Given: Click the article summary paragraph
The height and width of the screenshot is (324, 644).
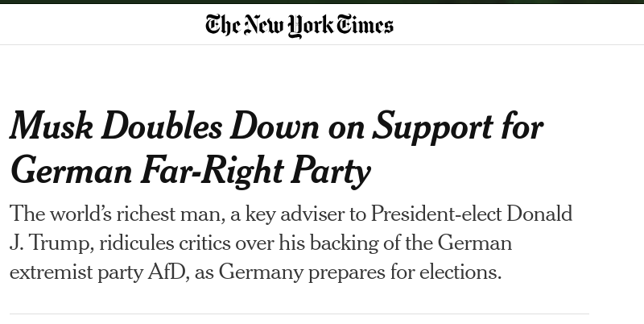Looking at the screenshot, I should pos(291,243).
